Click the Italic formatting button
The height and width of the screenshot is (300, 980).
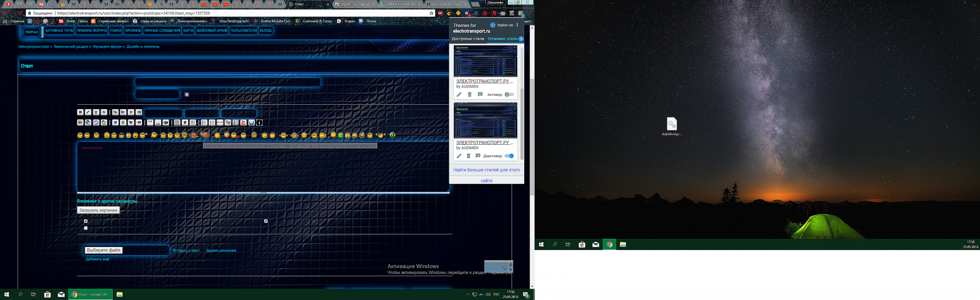[88, 112]
